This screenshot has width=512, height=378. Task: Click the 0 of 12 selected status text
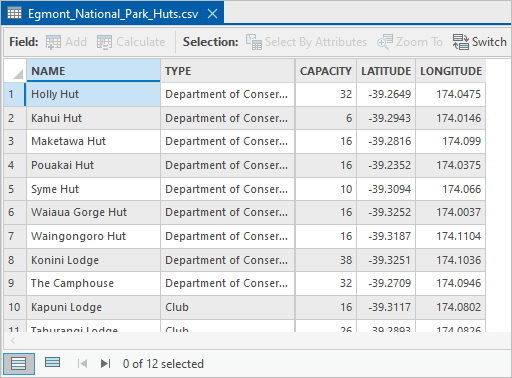pos(163,364)
